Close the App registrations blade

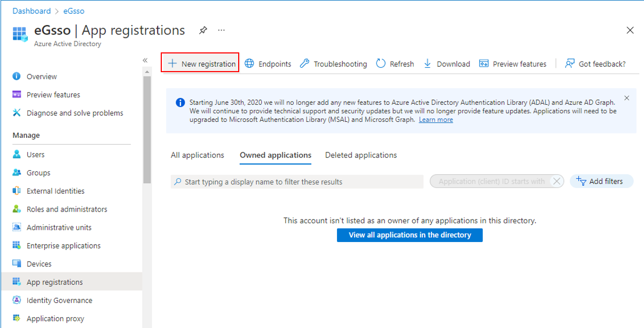(x=630, y=30)
